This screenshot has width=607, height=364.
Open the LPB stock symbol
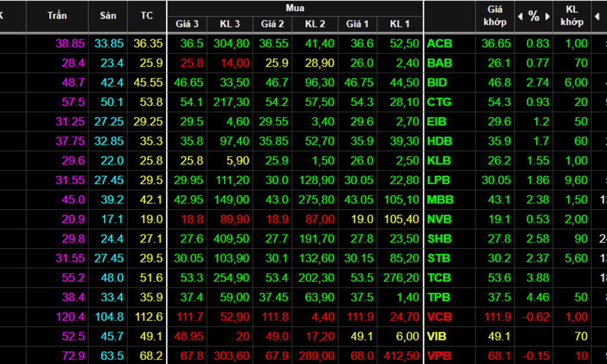click(x=439, y=180)
